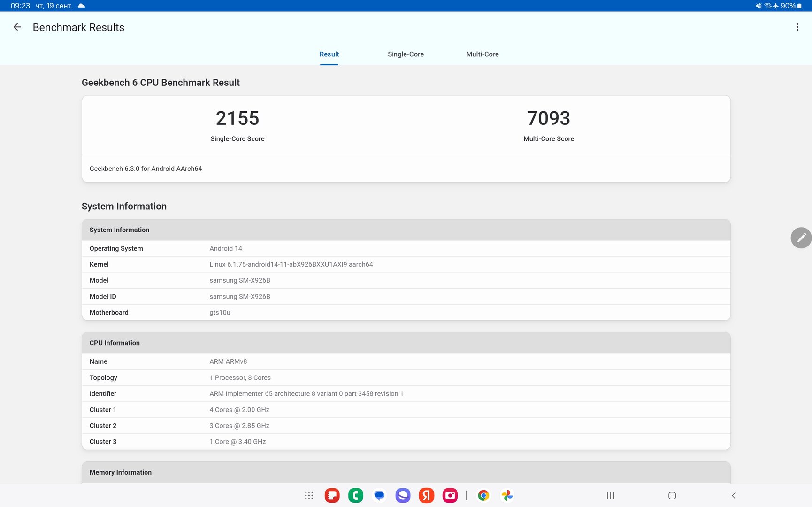Open the Yandex app icon
812x507 pixels.
pyautogui.click(x=426, y=496)
